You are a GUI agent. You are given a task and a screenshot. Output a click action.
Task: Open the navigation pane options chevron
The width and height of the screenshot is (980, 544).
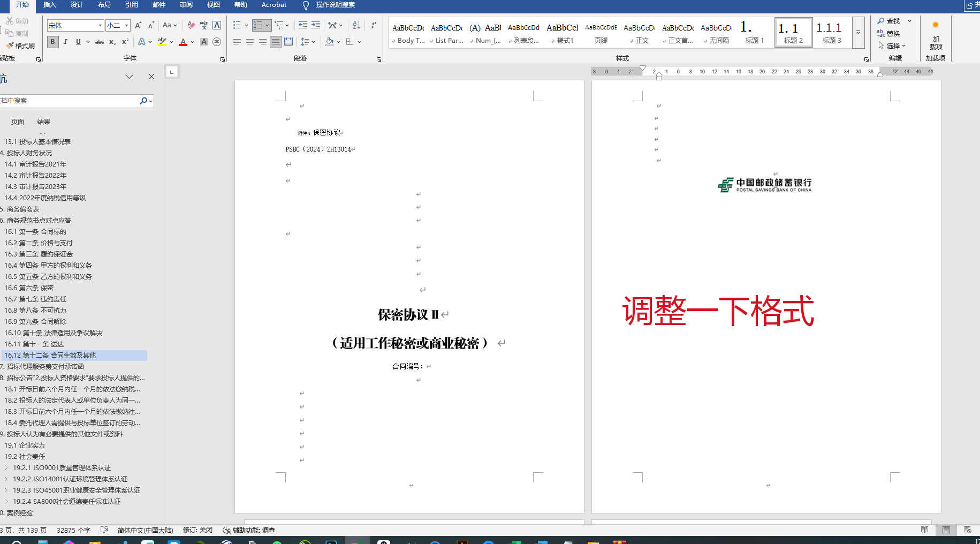tap(129, 77)
